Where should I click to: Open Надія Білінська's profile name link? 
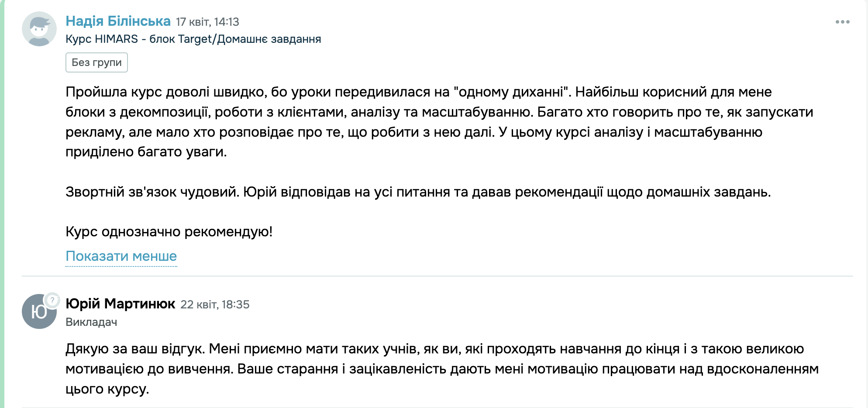(x=118, y=21)
